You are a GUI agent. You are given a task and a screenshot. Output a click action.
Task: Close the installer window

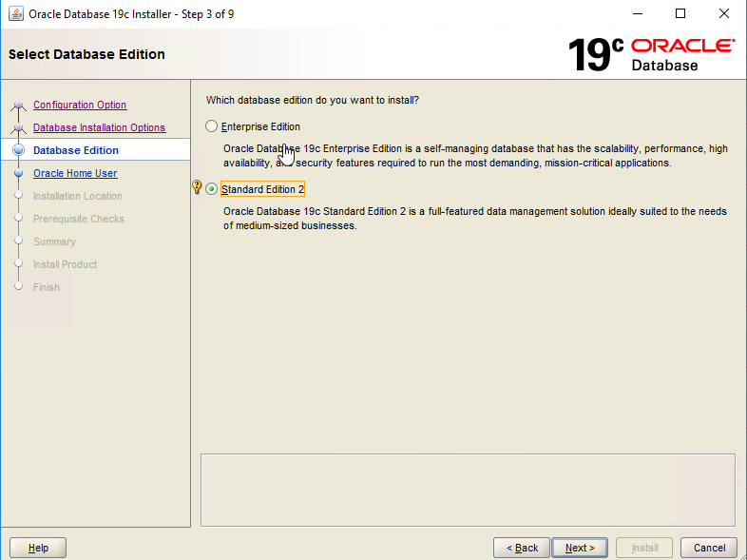(x=723, y=14)
